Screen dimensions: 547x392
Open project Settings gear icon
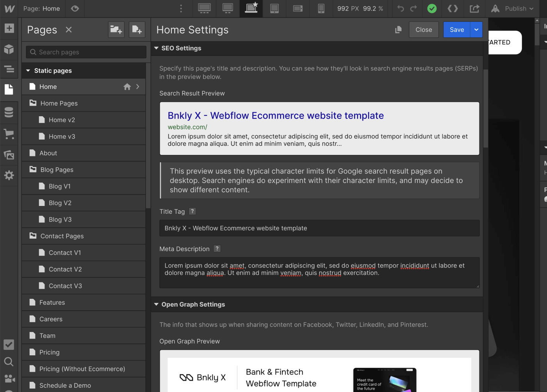[9, 175]
